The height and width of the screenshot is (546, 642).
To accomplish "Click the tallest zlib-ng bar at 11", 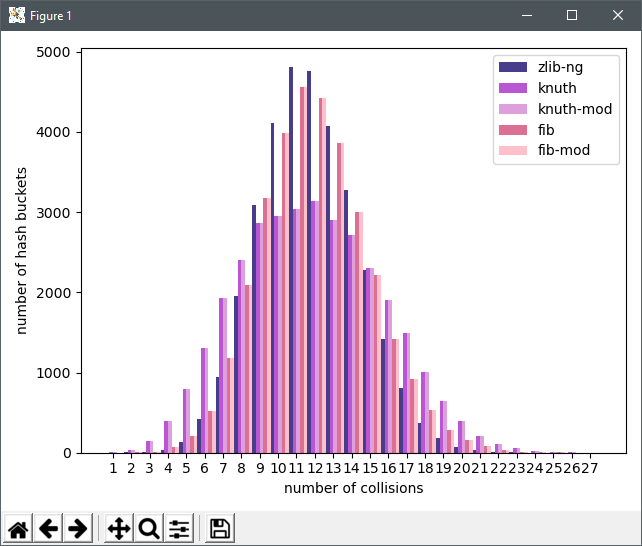I will 291,260.
